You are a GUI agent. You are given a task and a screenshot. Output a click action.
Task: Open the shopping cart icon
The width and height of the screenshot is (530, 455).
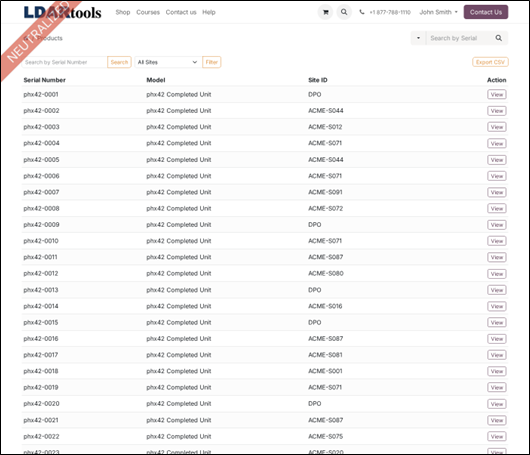[x=326, y=12]
